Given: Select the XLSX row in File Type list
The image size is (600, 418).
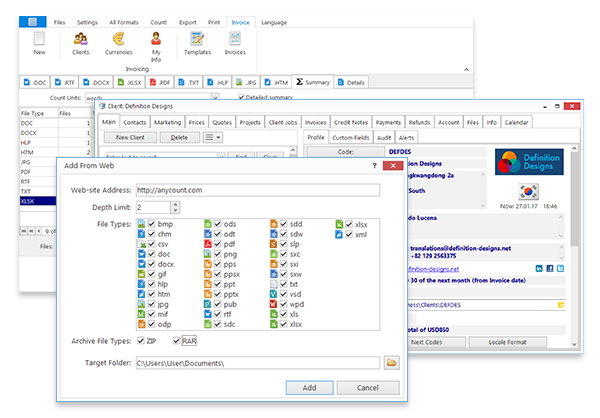Looking at the screenshot, I should click(38, 201).
